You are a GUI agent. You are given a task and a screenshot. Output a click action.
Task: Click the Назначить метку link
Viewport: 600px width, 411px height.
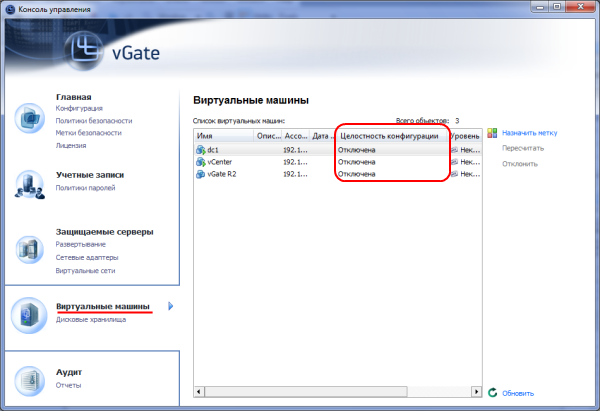(x=529, y=132)
